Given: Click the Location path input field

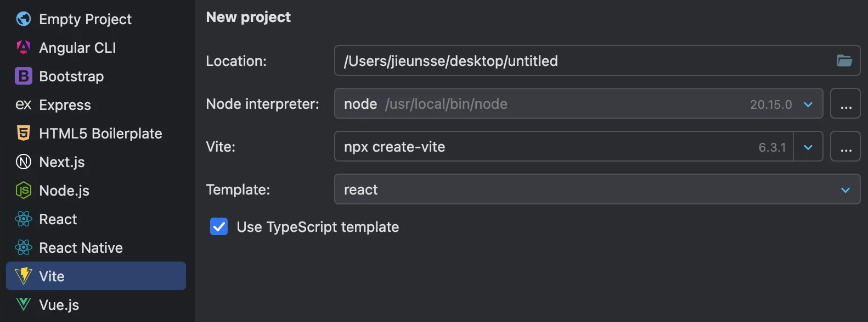Looking at the screenshot, I should coord(597,60).
